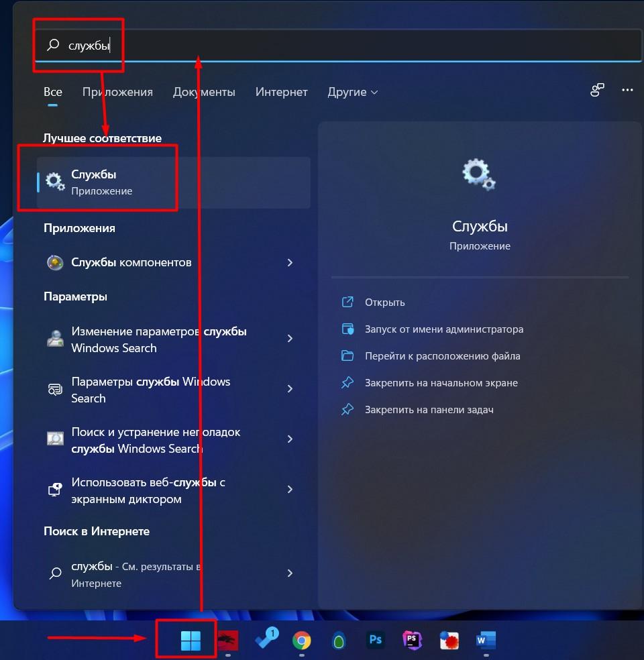Open the blue checkmark app with notification badge
The image size is (644, 660).
tap(266, 638)
